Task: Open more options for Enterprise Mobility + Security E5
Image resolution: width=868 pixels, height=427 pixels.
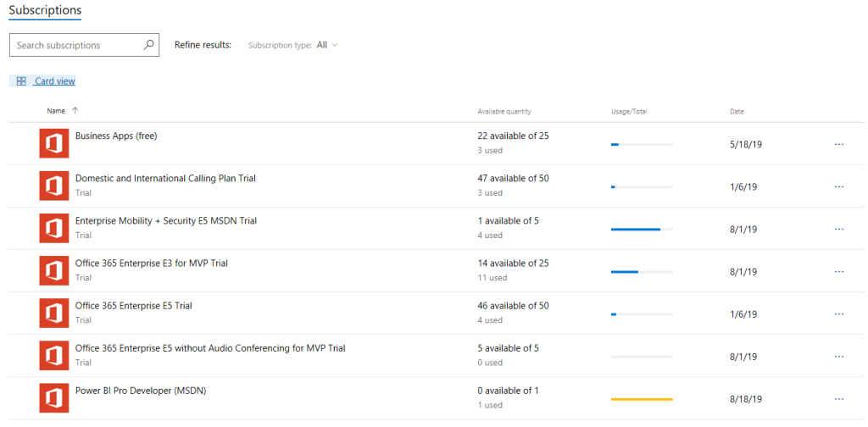Action: click(x=838, y=229)
